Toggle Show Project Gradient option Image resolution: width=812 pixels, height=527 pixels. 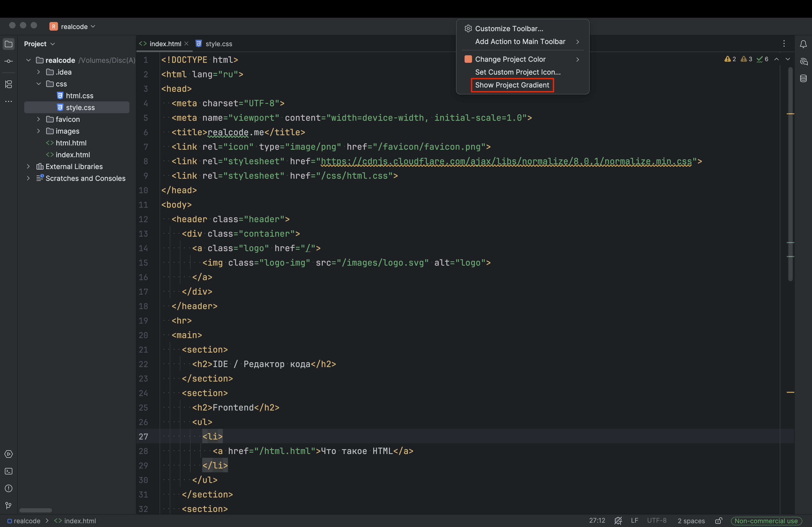coord(512,85)
